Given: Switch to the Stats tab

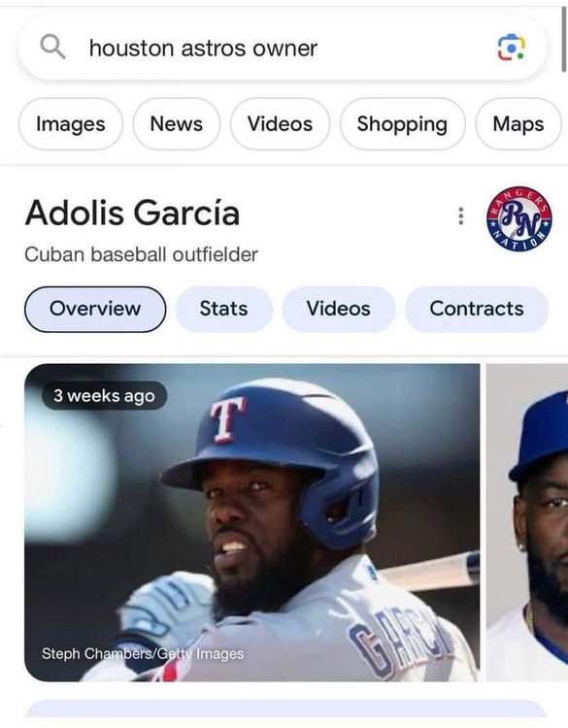Looking at the screenshot, I should pyautogui.click(x=224, y=310).
